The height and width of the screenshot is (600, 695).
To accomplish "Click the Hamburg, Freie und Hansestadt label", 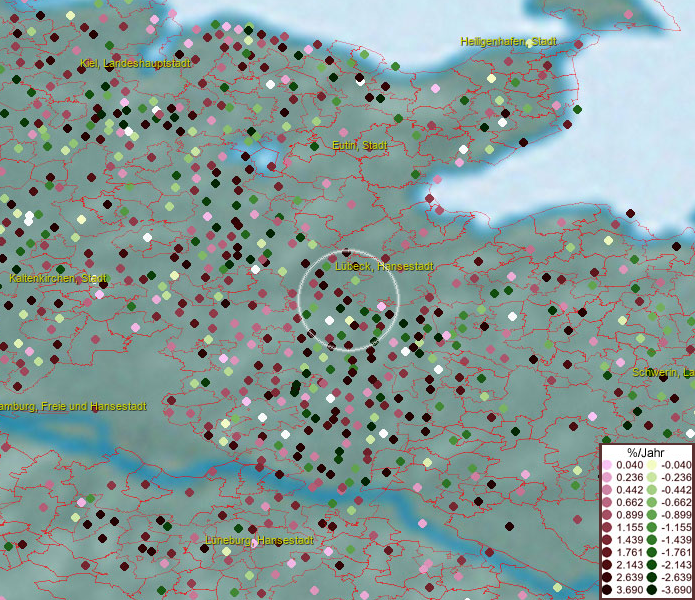I will tap(73, 406).
